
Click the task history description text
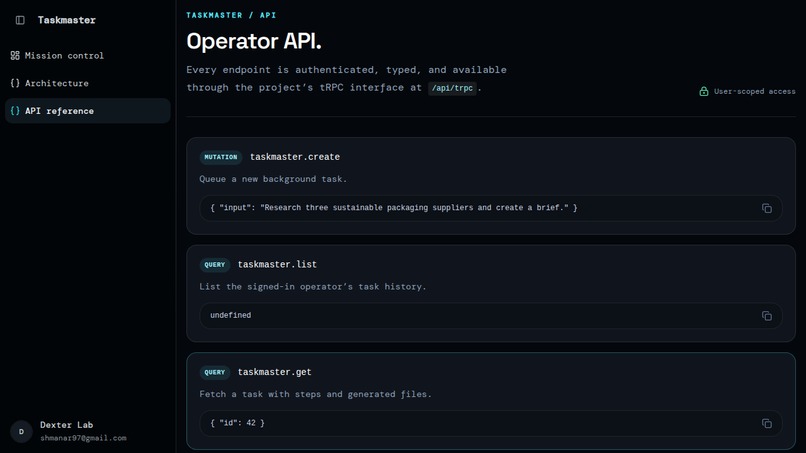click(313, 286)
